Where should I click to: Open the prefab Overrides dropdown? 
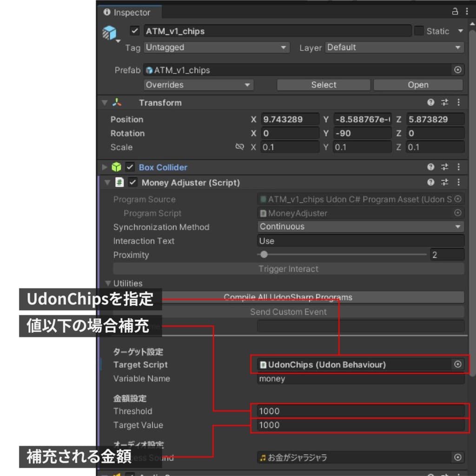click(x=198, y=85)
